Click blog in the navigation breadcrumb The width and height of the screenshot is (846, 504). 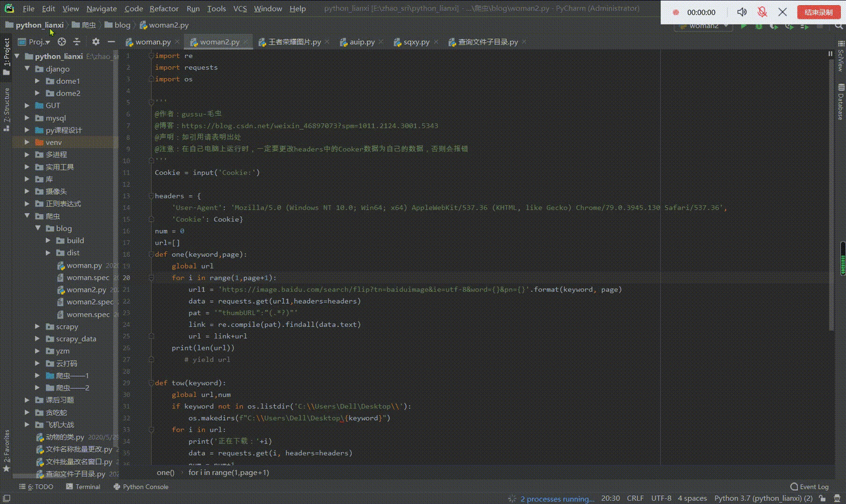122,25
